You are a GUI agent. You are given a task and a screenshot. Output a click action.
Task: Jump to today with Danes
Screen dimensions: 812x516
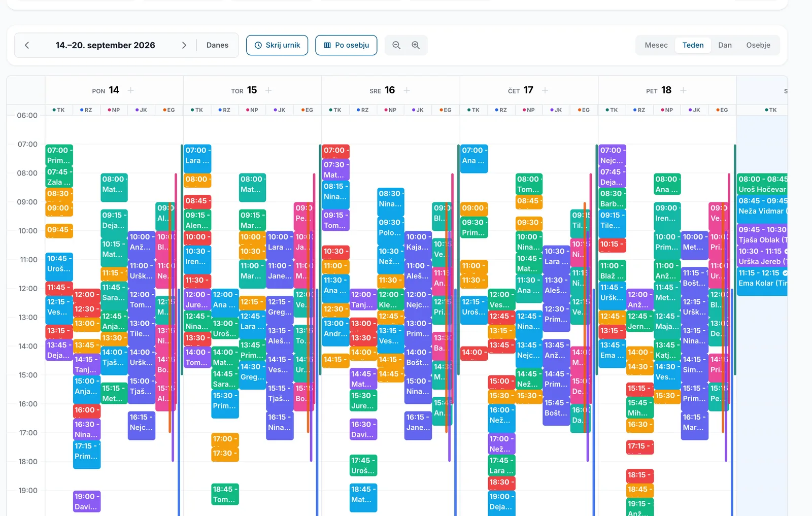click(x=217, y=45)
